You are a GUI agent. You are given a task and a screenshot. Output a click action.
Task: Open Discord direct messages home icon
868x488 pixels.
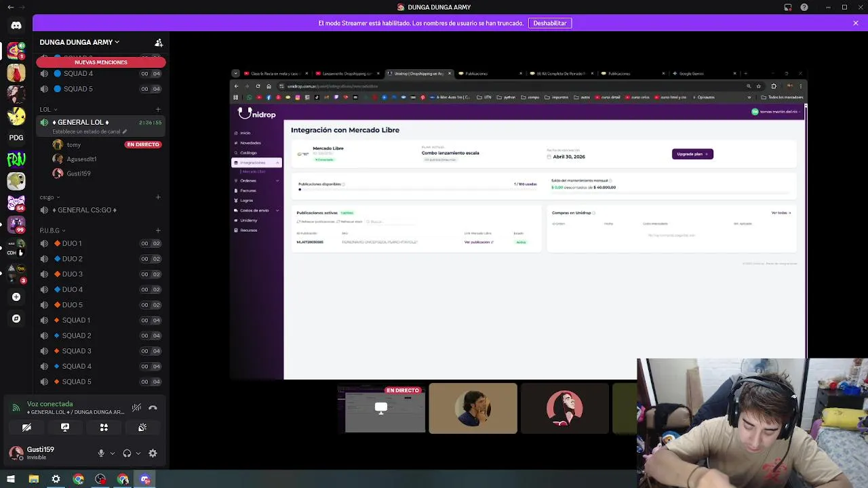(x=16, y=25)
